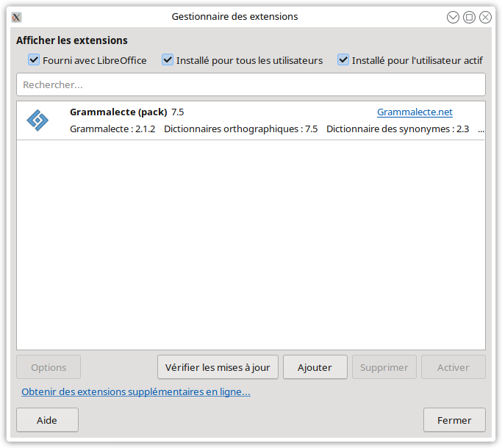Click Dictionnaire des synonymes : 2.3 text

[398, 129]
